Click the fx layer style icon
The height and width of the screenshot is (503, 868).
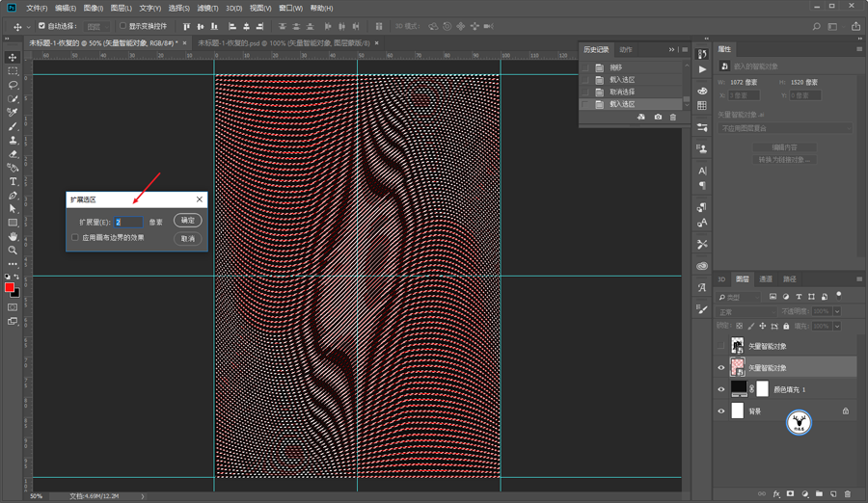coord(776,494)
